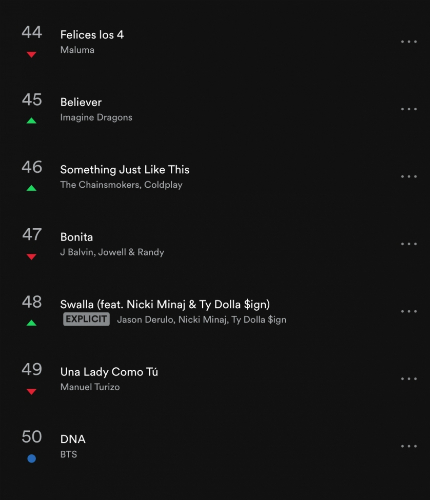
Task: Click blue new-entry dot under rank 50
Action: (32, 459)
